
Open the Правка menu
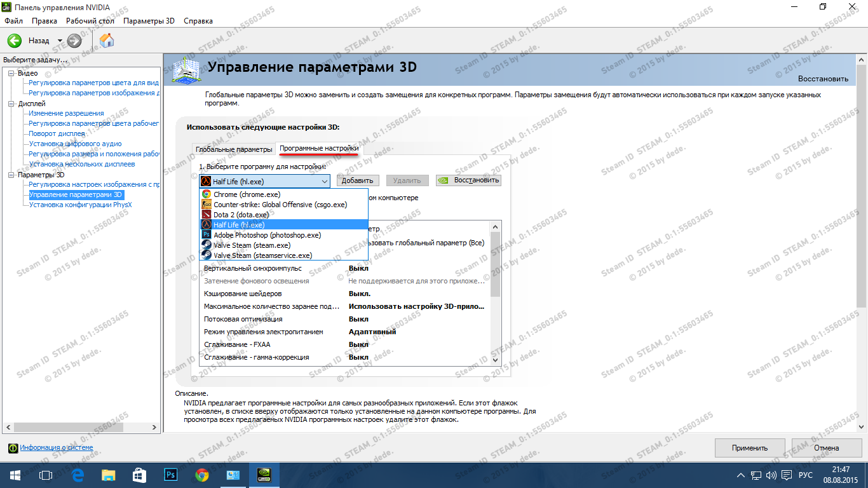click(x=44, y=21)
